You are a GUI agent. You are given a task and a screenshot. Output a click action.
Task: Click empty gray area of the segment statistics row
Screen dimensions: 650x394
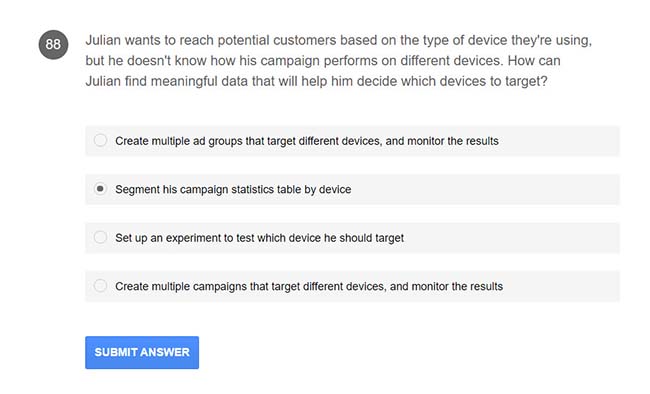point(485,190)
